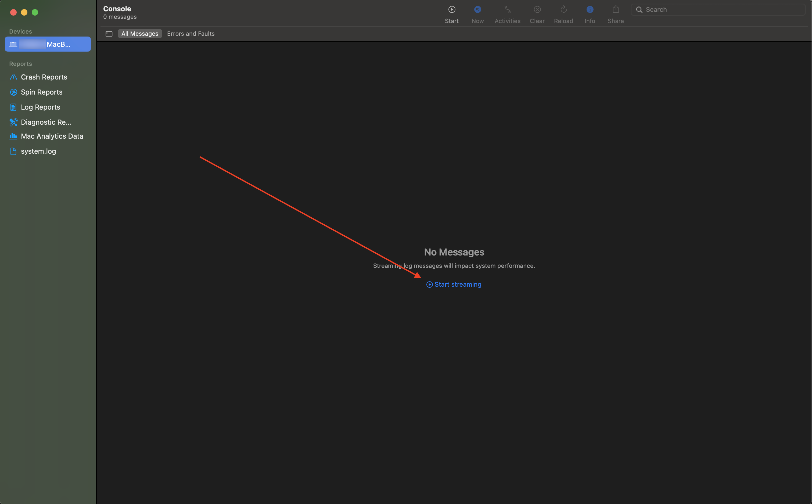
Task: Open Log Reports in sidebar
Action: 40,107
